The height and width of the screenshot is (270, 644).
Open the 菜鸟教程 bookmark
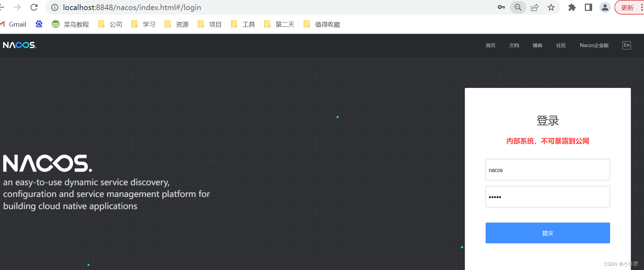[x=70, y=24]
